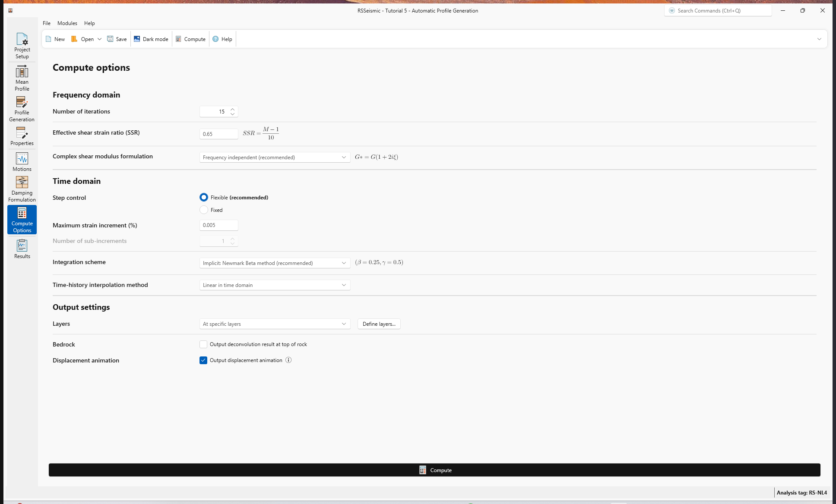Viewport: 836px width, 504px height.
Task: Select the Properties sidebar icon
Action: tap(22, 136)
